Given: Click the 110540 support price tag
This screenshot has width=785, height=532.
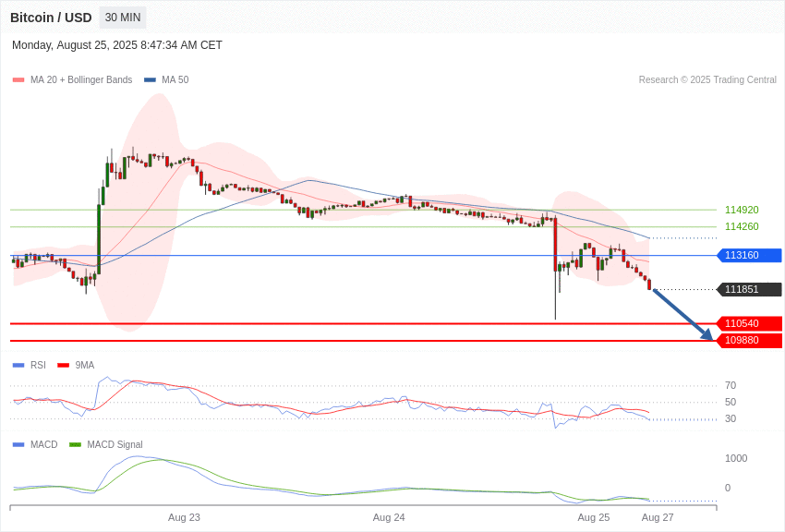Looking at the screenshot, I should click(x=750, y=323).
